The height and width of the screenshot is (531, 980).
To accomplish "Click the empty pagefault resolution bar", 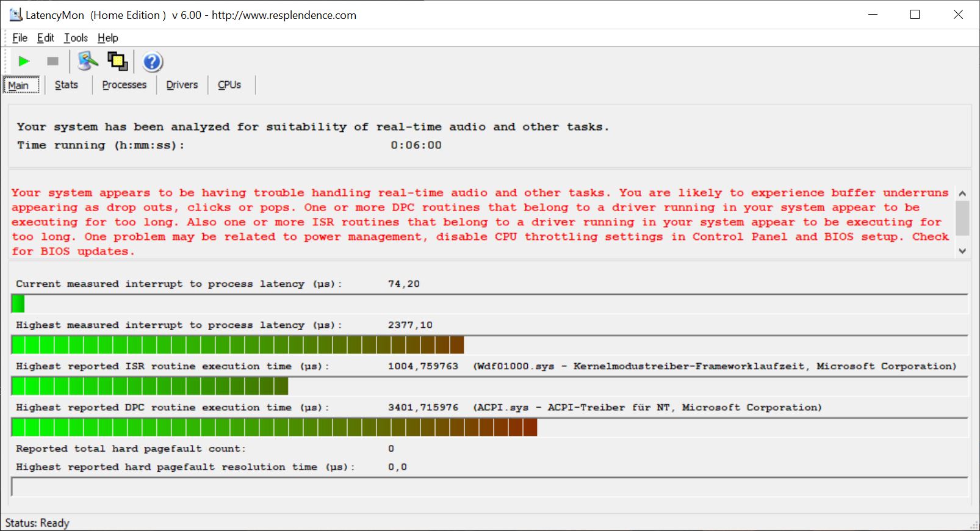I will point(489,486).
